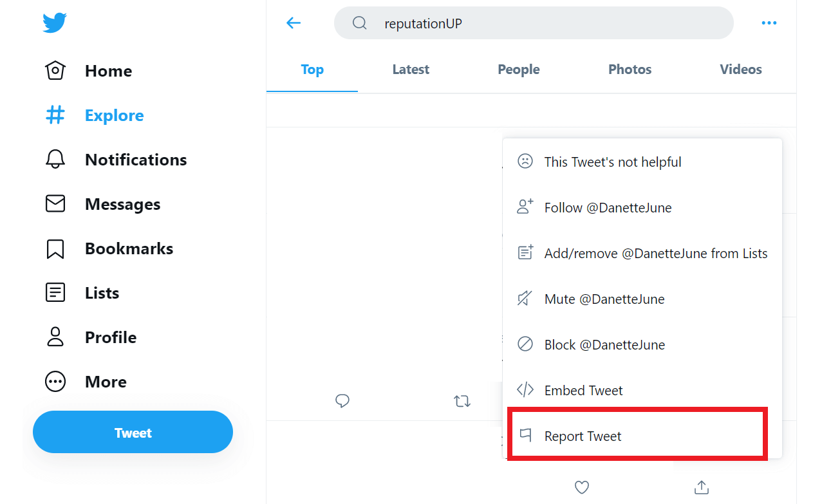Open Notifications via bell icon
The height and width of the screenshot is (504, 822).
[x=55, y=159]
